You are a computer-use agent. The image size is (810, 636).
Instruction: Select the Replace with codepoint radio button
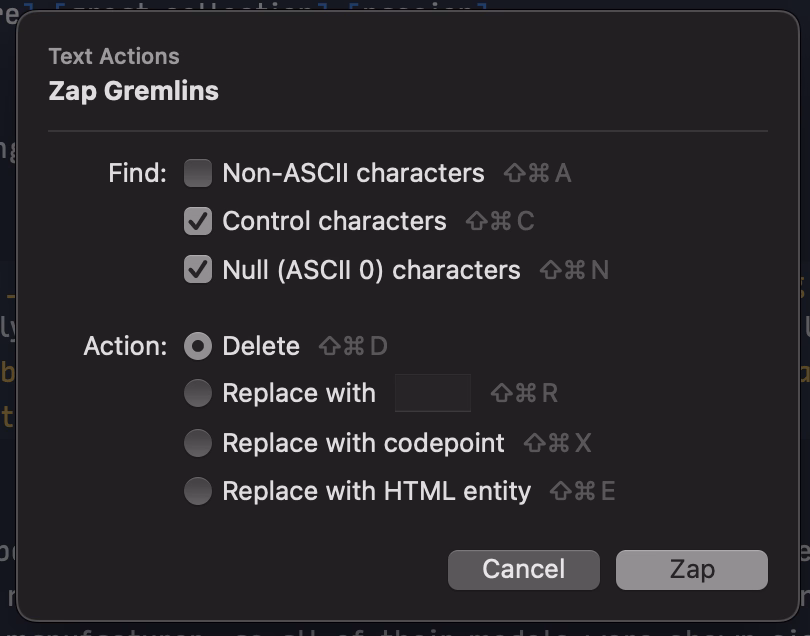click(x=198, y=443)
